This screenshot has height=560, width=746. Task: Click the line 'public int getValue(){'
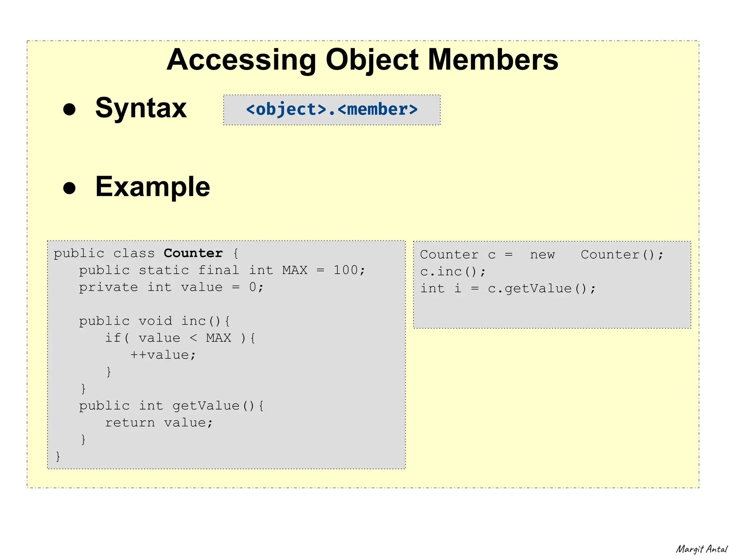click(172, 406)
